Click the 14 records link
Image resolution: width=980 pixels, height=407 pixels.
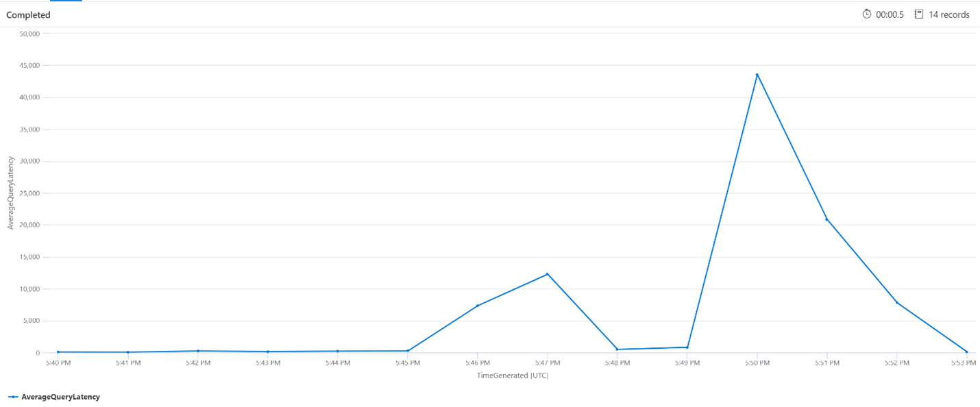[x=948, y=14]
